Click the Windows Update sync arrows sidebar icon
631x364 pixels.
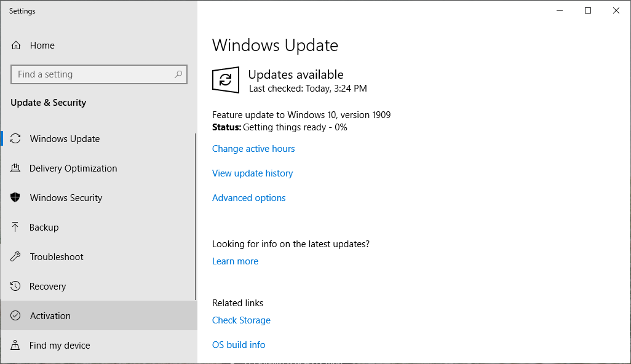tap(15, 138)
